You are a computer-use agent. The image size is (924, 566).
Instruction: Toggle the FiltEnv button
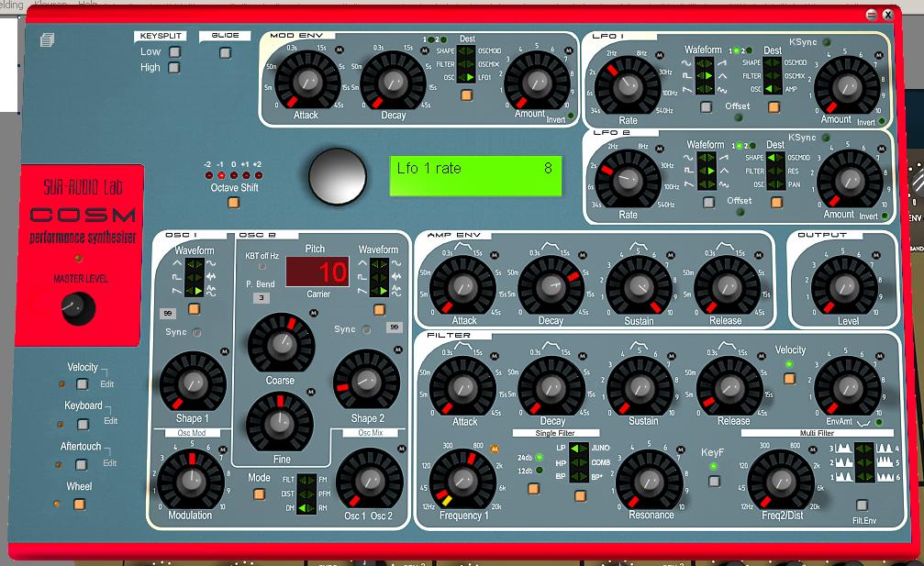tap(862, 505)
